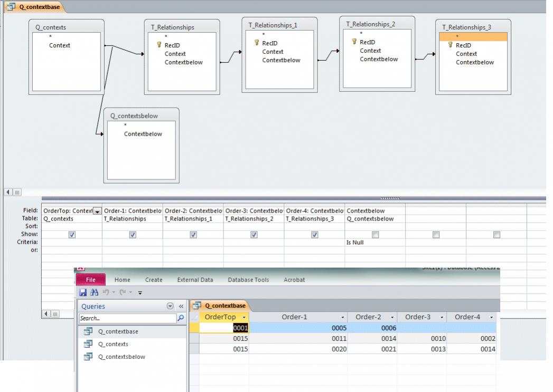Screen dimensions: 553x392
Task: Click the search magnifier icon in Queries pane
Action: coord(181,318)
